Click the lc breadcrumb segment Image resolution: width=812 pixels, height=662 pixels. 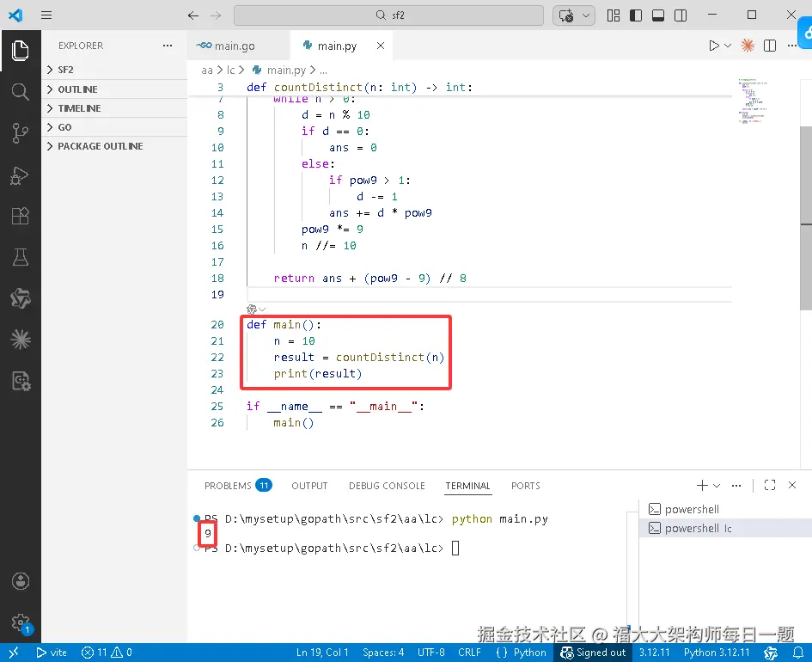tap(231, 70)
